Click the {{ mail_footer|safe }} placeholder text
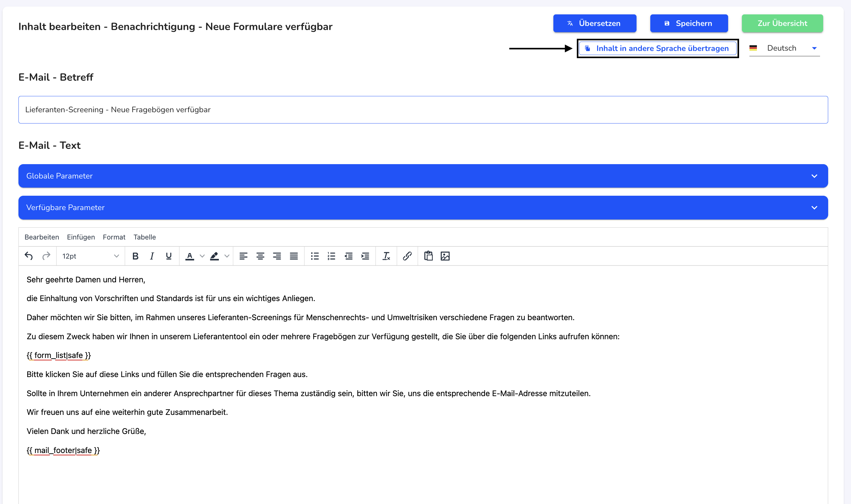The height and width of the screenshot is (504, 851). click(63, 450)
